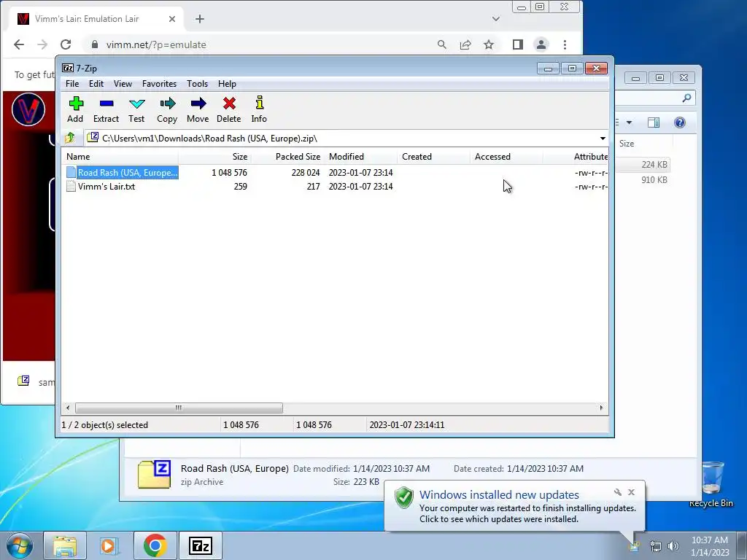747x560 pixels.
Task: Click the 7-Zip title bar app icon
Action: [68, 68]
